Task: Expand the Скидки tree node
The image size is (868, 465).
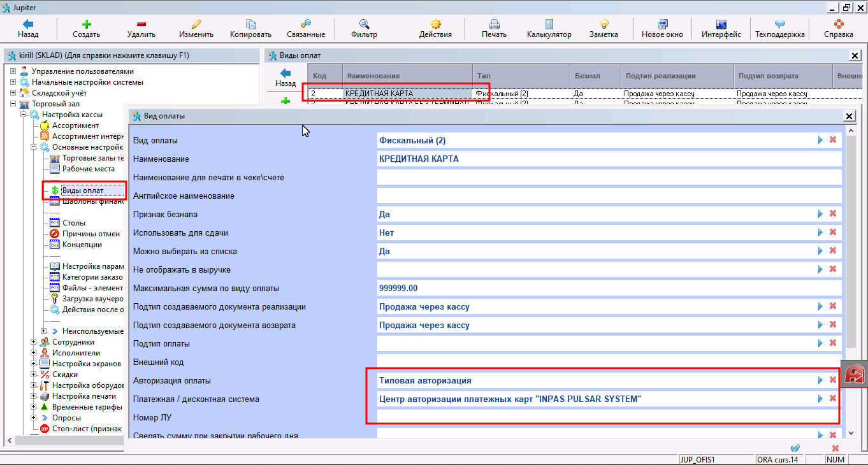Action: coord(34,375)
